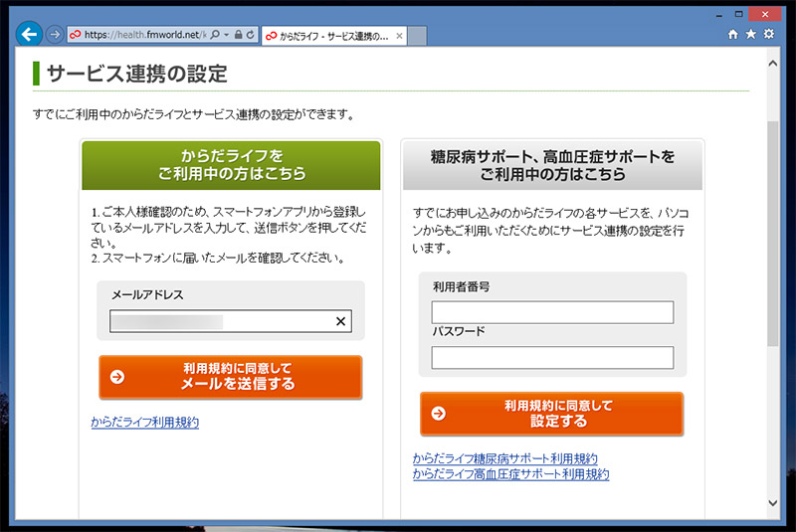The width and height of the screenshot is (796, 532).
Task: Click the browser forward arrow button
Action: [55, 34]
